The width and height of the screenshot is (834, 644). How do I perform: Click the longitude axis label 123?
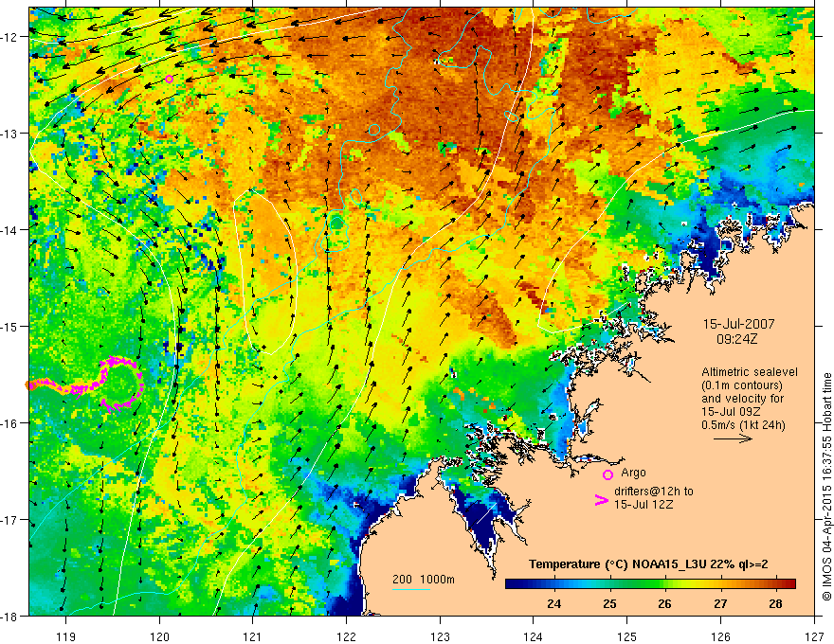(440, 636)
